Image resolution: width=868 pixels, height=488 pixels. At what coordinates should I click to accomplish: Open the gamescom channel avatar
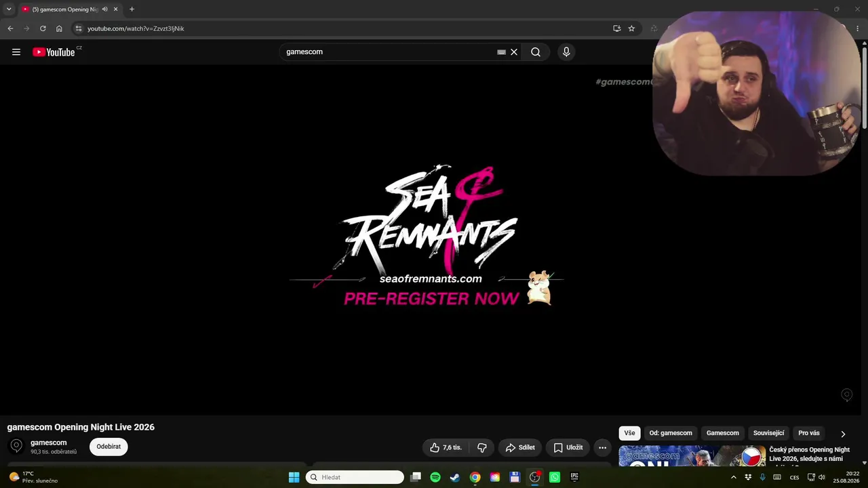16,446
